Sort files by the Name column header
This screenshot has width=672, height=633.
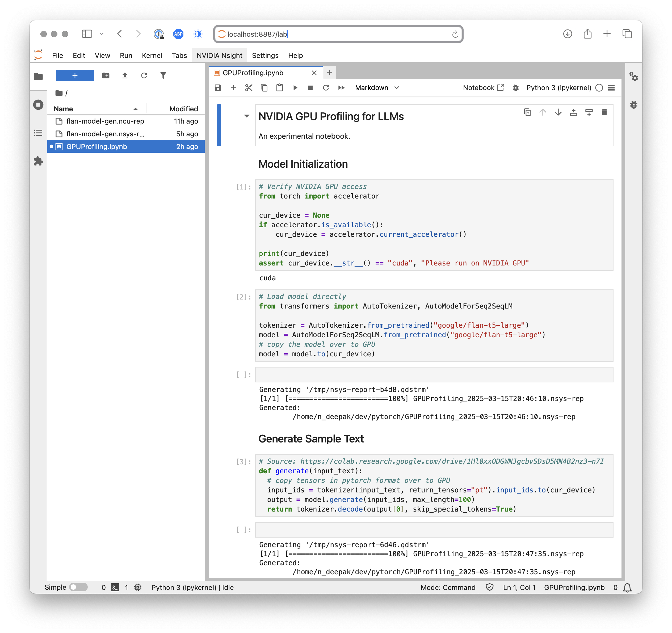[x=96, y=109]
